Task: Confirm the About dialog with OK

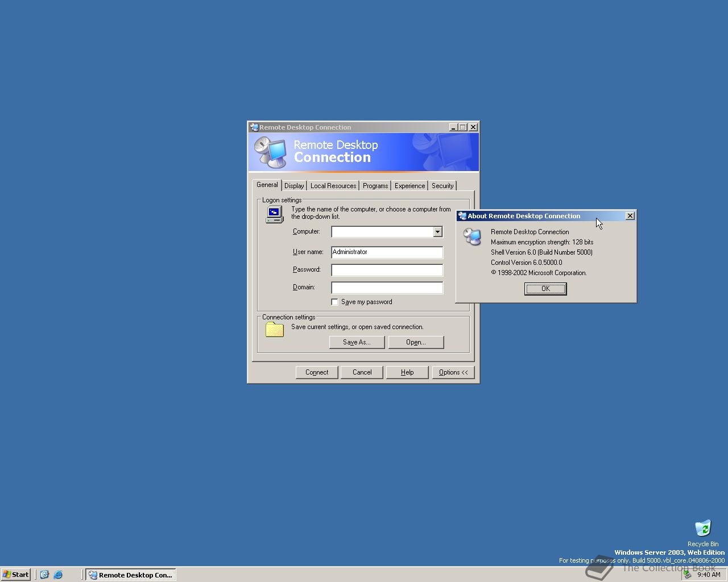Action: click(545, 289)
